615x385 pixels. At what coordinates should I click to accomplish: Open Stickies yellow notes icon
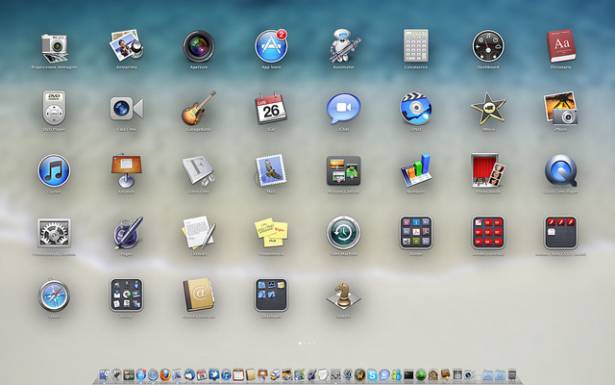pyautogui.click(x=271, y=232)
